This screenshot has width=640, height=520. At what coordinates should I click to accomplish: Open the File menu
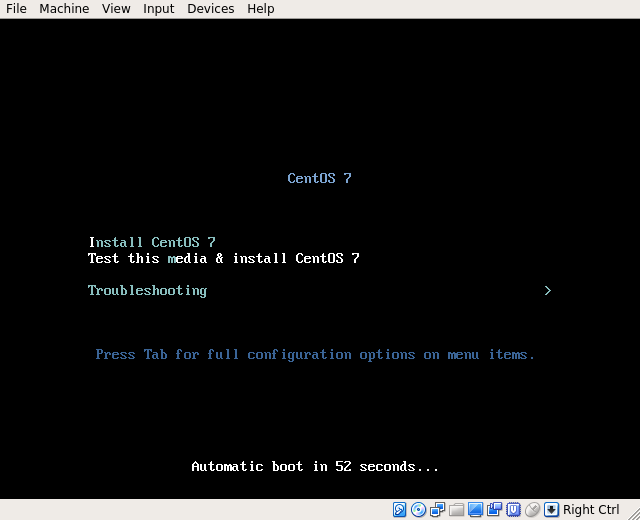[16, 9]
